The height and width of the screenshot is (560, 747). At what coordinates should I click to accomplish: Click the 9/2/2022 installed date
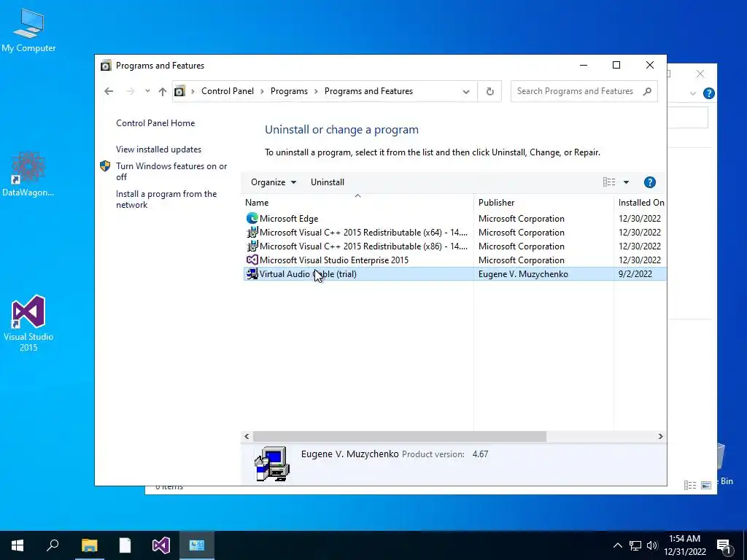point(635,274)
